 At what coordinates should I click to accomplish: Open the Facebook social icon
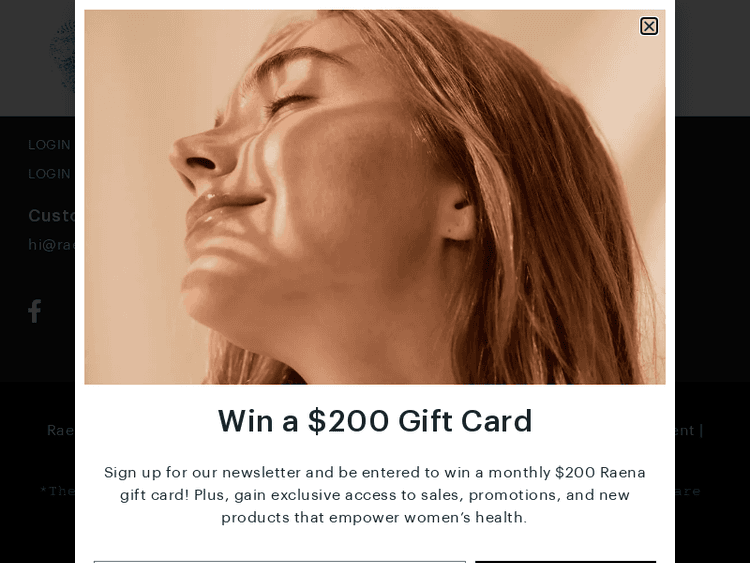[34, 311]
